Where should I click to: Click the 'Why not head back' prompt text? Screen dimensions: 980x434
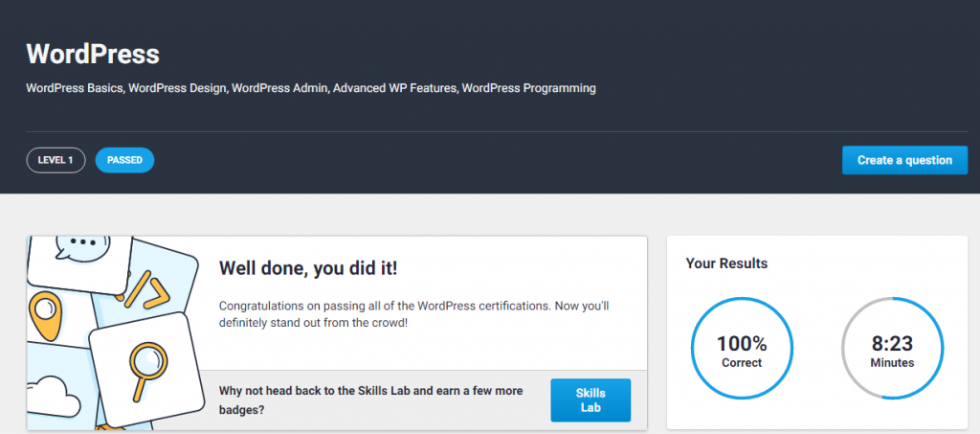370,400
